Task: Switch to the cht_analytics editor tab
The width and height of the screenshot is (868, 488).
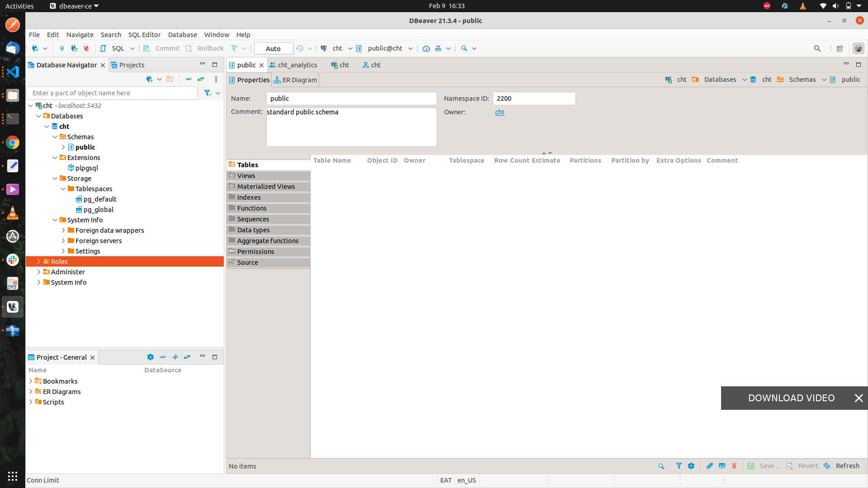Action: tap(293, 65)
